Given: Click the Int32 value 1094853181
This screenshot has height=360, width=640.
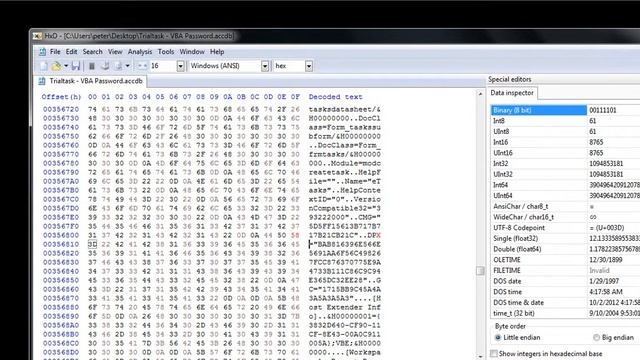Looking at the screenshot, I should coord(606,164).
